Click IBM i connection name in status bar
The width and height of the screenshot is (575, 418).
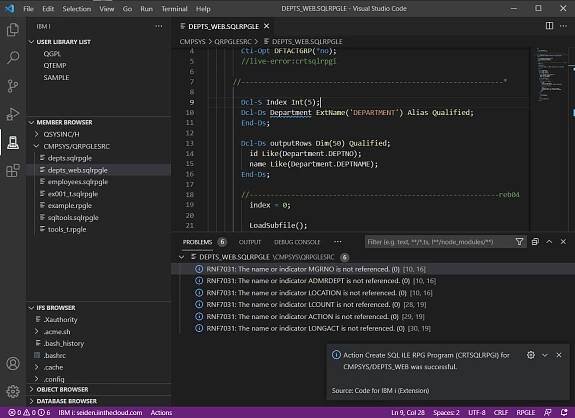click(100, 412)
